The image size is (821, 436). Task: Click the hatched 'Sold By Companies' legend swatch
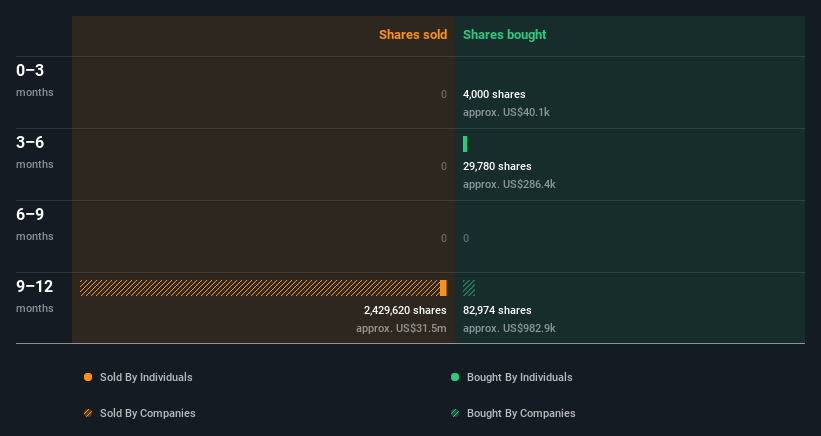(x=88, y=413)
